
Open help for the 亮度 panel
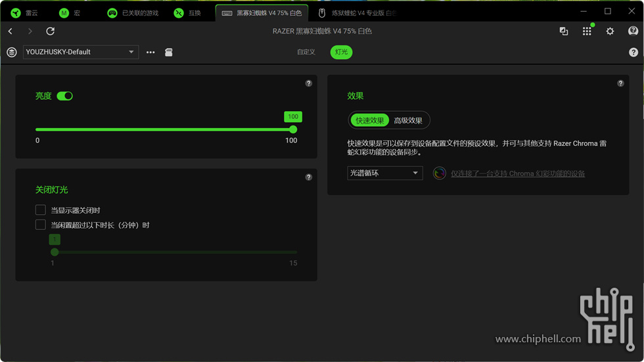tap(308, 83)
